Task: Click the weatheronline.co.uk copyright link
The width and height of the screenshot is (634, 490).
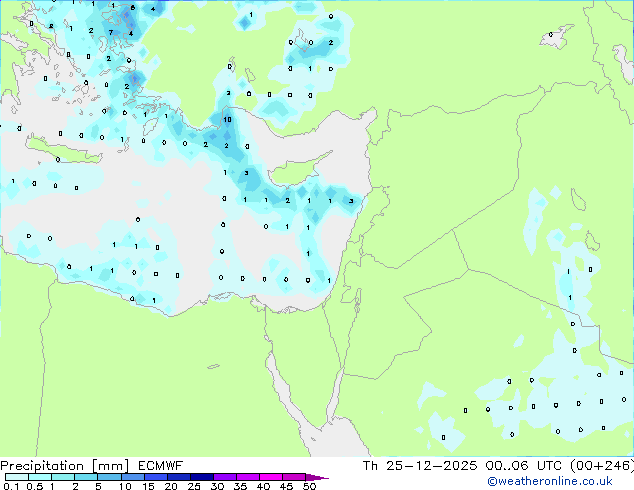Action: tap(550, 481)
